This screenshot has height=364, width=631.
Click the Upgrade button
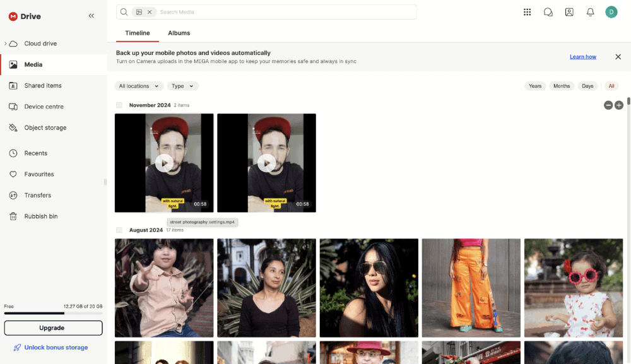pos(53,328)
